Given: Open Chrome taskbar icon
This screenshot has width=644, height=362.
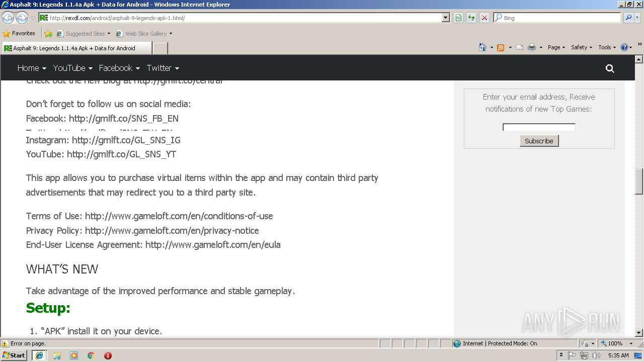Looking at the screenshot, I should [x=91, y=355].
